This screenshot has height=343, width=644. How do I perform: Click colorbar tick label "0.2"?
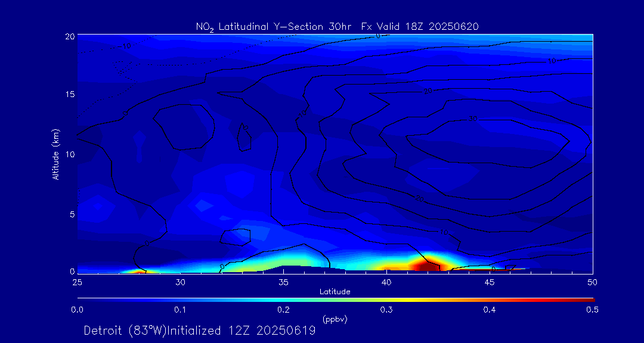pyautogui.click(x=284, y=310)
